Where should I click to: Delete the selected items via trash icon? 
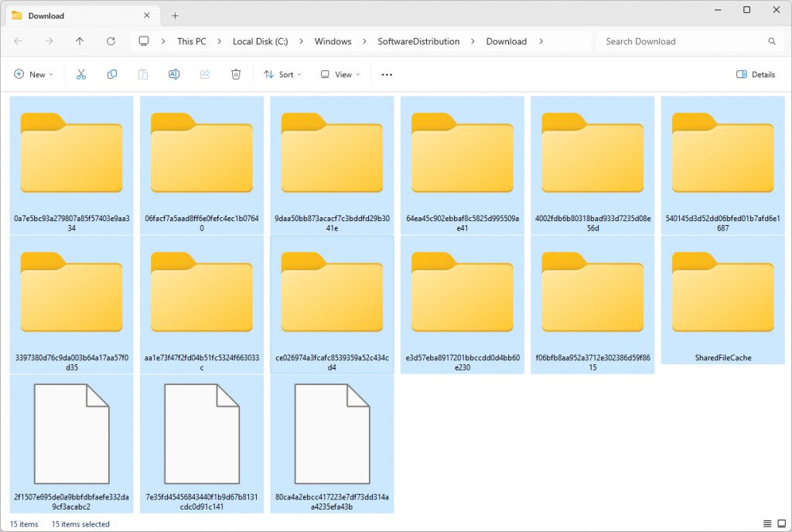pyautogui.click(x=235, y=73)
